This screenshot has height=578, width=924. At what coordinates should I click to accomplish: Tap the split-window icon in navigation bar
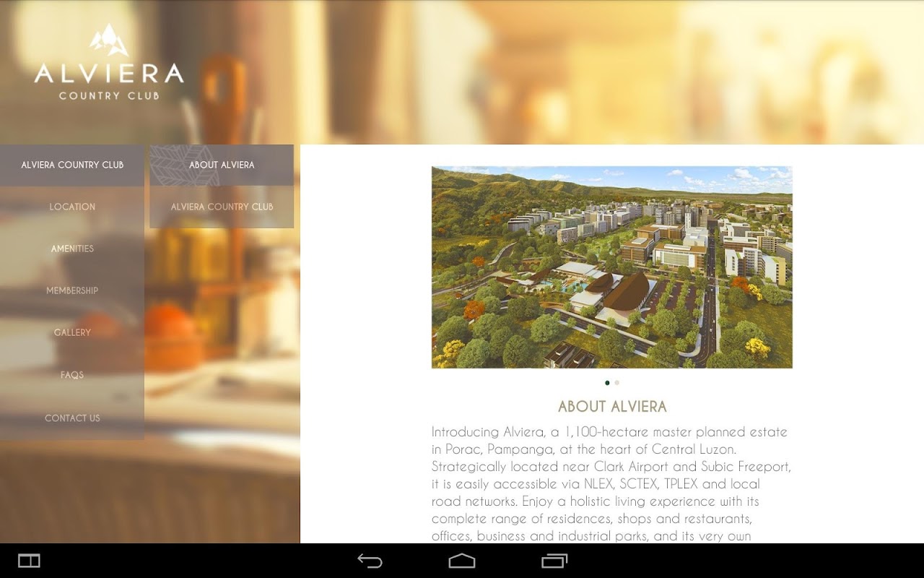[x=29, y=561]
